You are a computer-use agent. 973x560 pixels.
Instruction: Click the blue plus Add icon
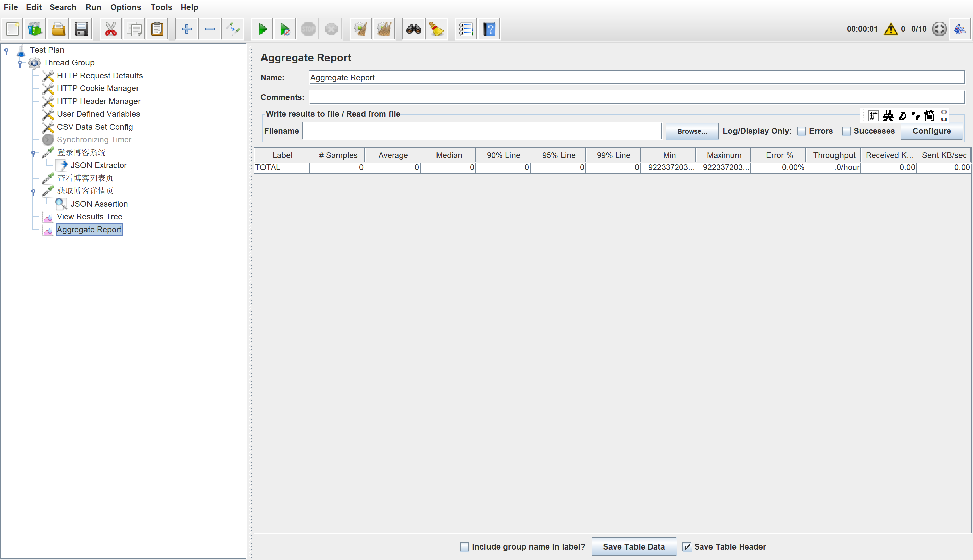187,29
